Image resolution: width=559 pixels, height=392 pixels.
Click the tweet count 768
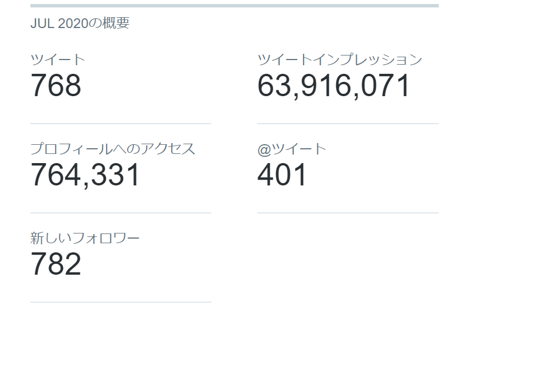coord(56,86)
